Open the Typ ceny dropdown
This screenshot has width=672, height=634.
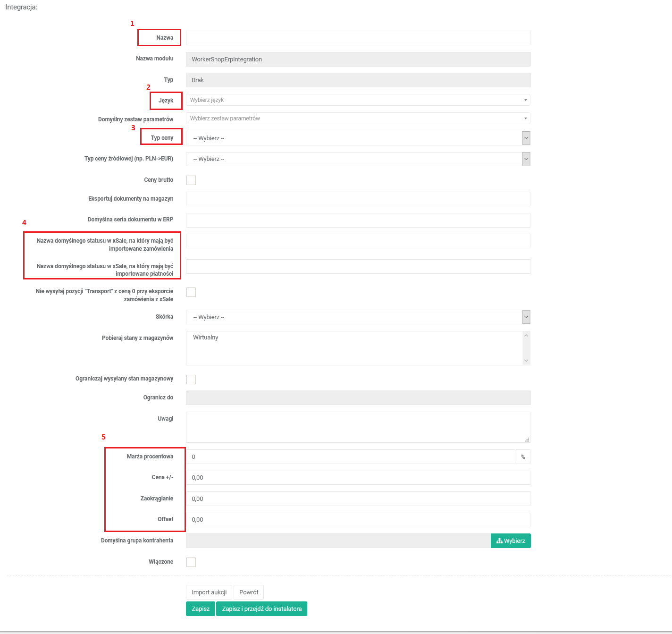358,138
